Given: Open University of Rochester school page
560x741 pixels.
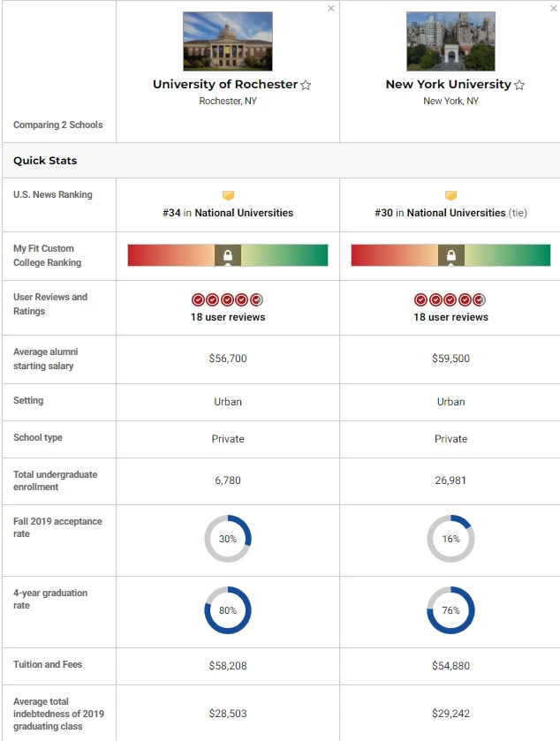Looking at the screenshot, I should (225, 84).
